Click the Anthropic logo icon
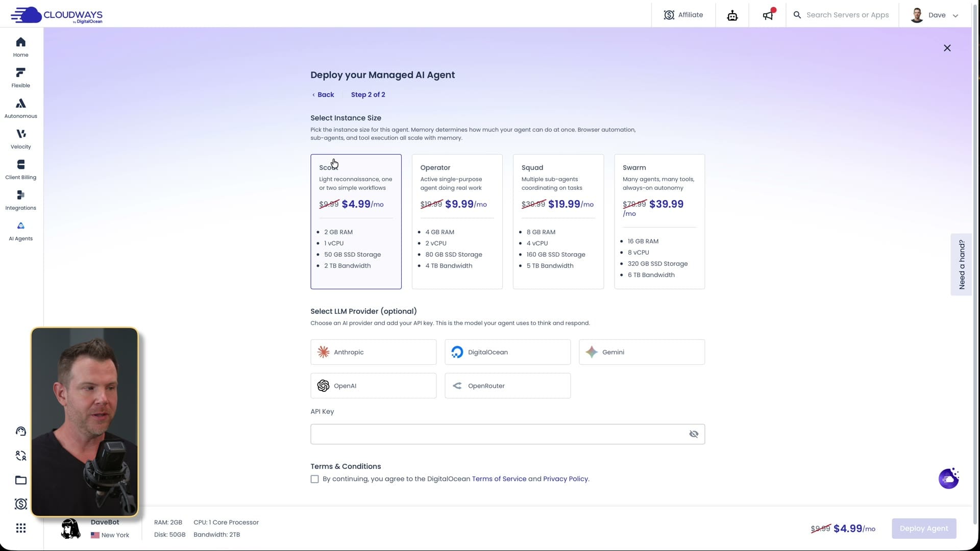Image resolution: width=980 pixels, height=551 pixels. coord(323,352)
